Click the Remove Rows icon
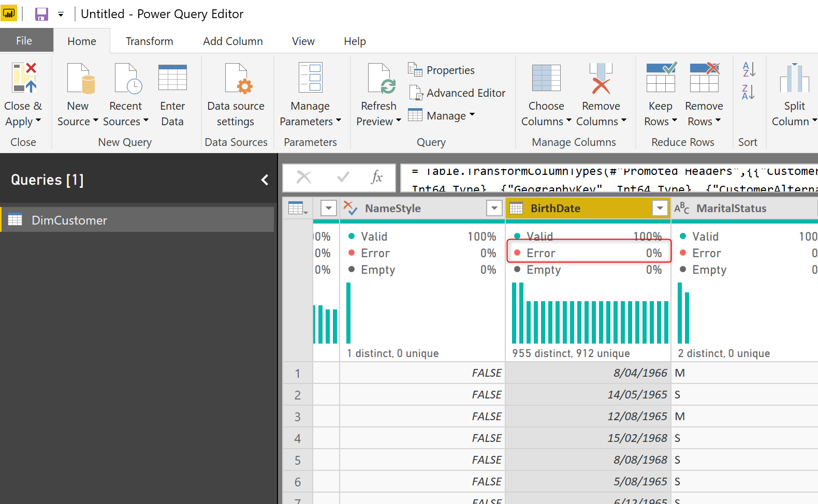 (705, 77)
